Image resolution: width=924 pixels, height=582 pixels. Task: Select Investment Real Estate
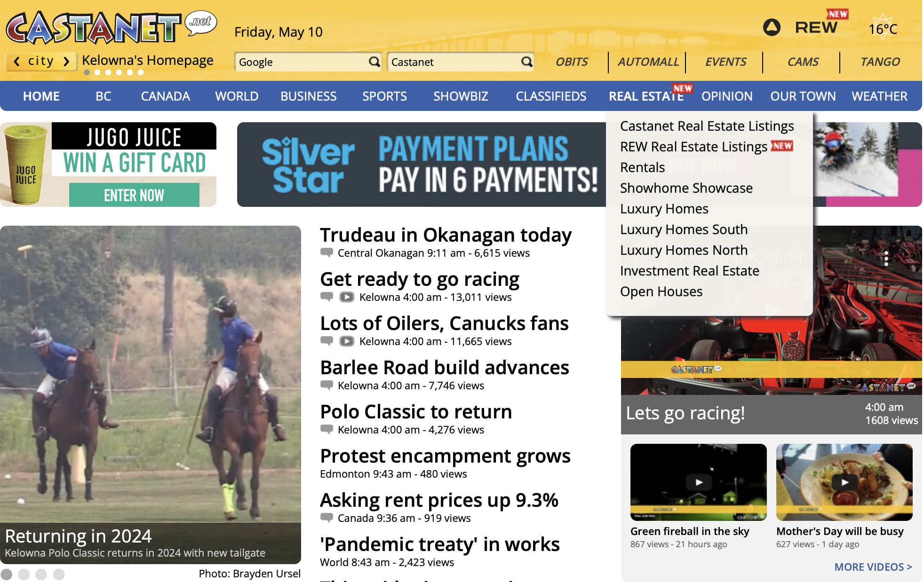pos(690,271)
